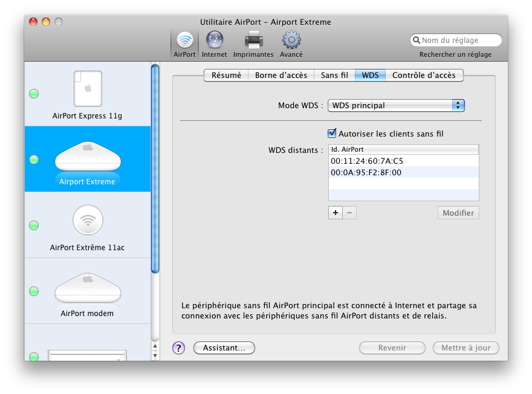Click the Mettre à jour button
The image size is (532, 394).
[x=466, y=347]
